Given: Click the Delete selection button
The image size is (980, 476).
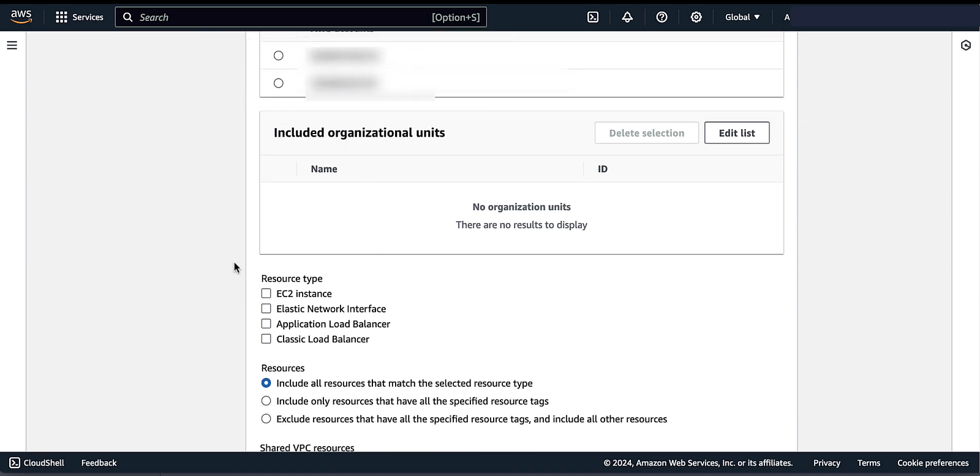Looking at the screenshot, I should (646, 133).
